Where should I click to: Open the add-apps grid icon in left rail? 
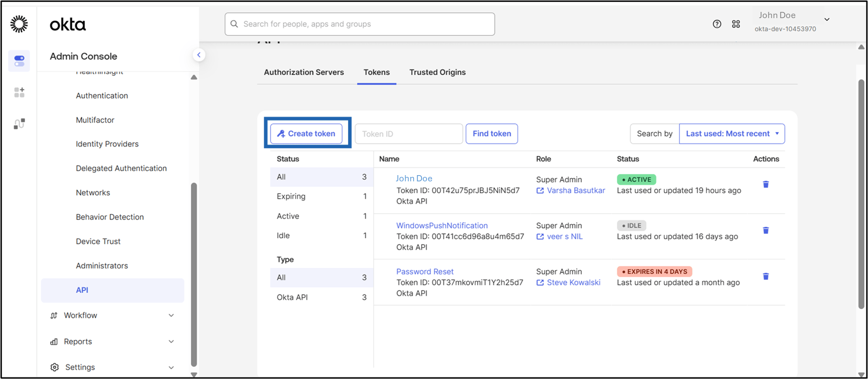point(19,92)
